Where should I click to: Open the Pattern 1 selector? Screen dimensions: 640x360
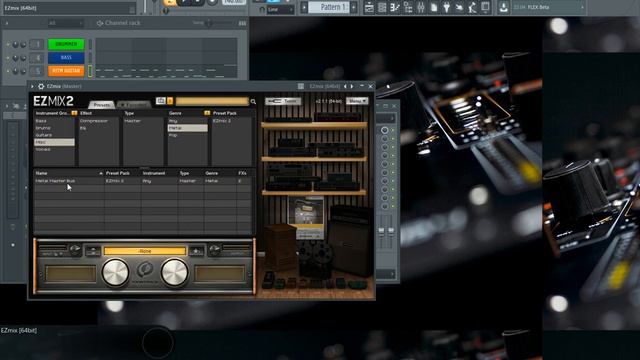(329, 7)
